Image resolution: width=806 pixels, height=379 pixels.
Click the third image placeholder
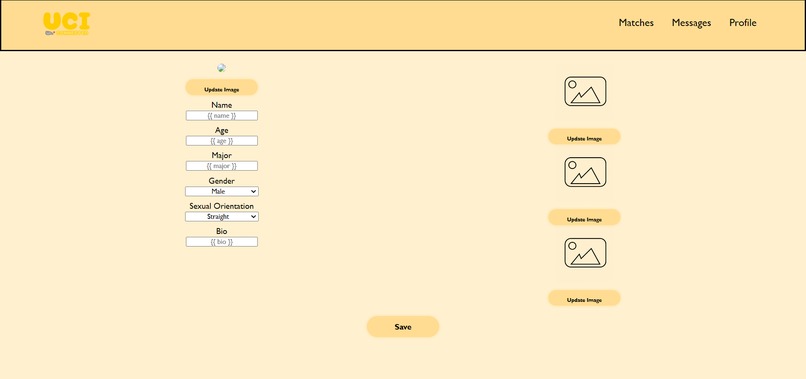click(x=585, y=252)
